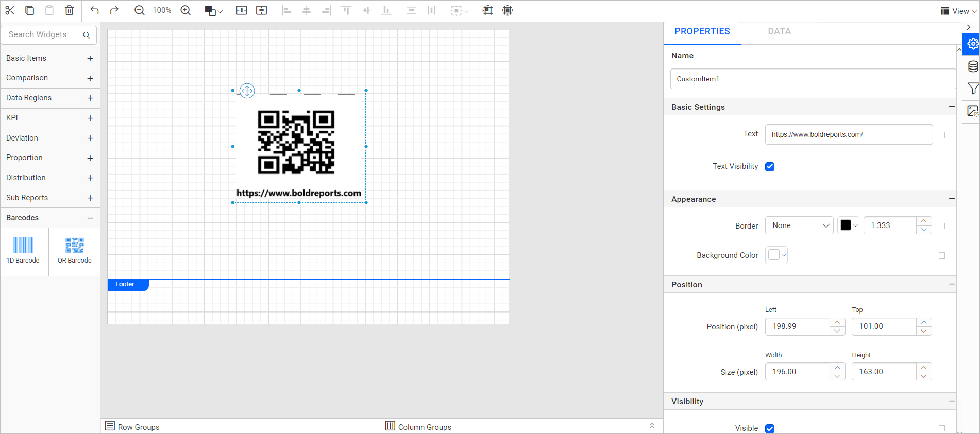980x434 pixels.
Task: Expand the Sub Reports category
Action: tap(50, 198)
